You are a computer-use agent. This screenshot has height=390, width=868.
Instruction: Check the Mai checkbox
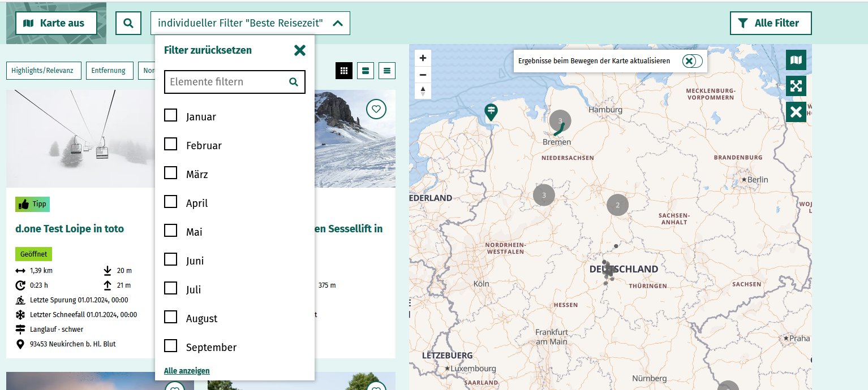click(x=170, y=230)
